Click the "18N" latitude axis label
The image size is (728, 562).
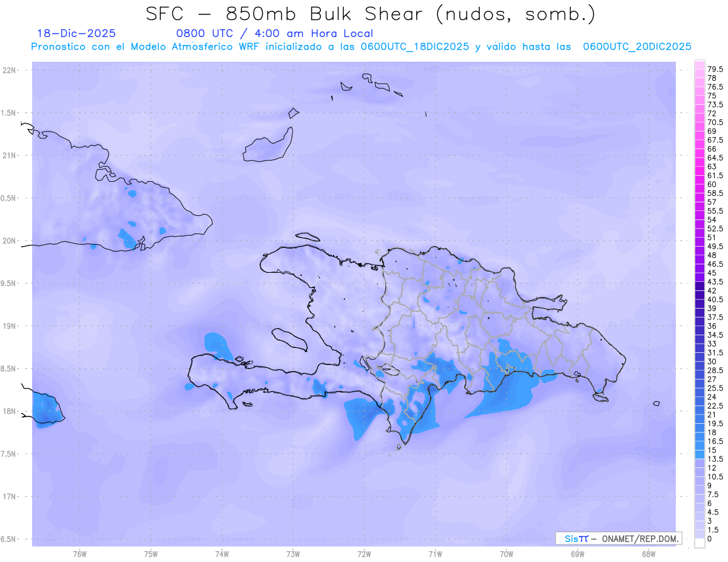click(x=10, y=411)
